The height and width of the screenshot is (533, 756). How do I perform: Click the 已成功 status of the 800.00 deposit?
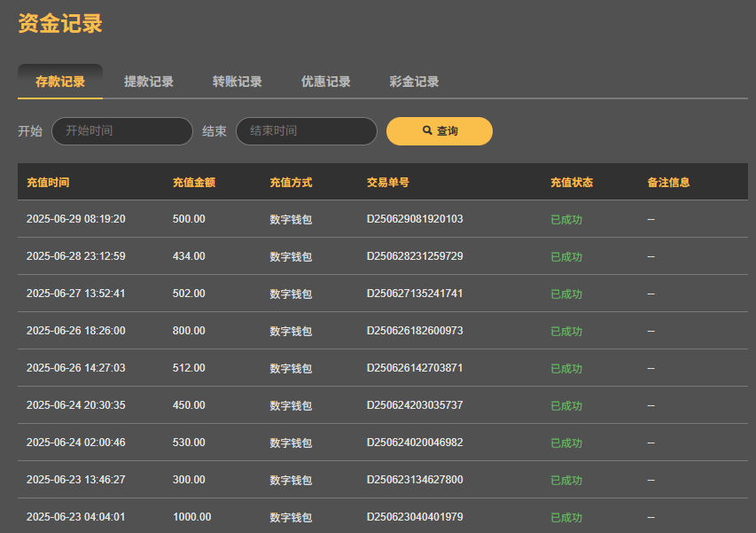565,331
